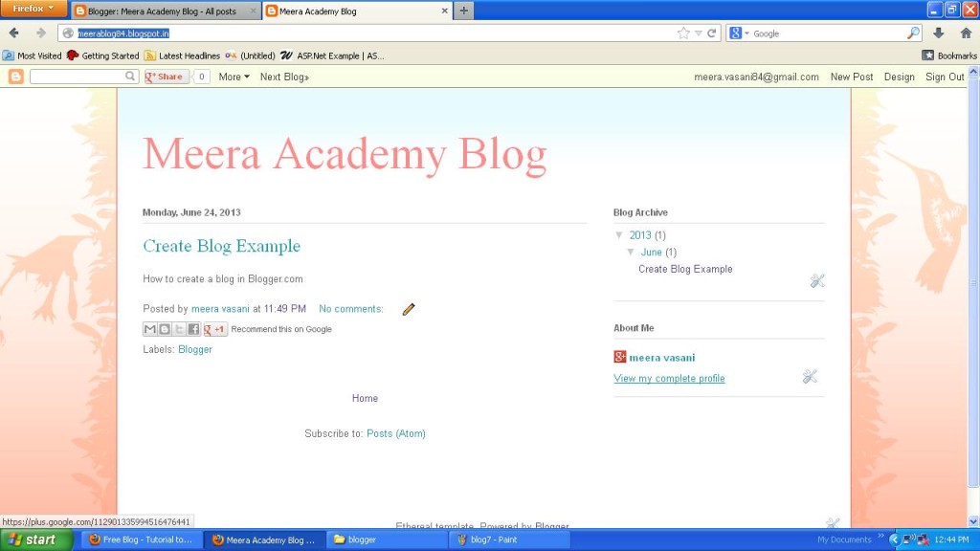980x551 pixels.
Task: Click the orange Blogger logo in navbar
Action: tap(13, 77)
